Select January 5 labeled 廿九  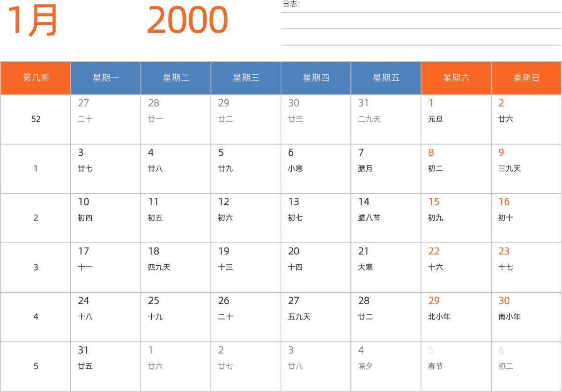pyautogui.click(x=246, y=169)
